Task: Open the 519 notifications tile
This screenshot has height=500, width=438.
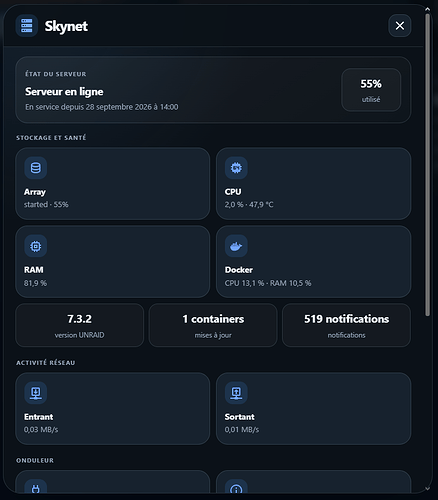Action: point(346,325)
